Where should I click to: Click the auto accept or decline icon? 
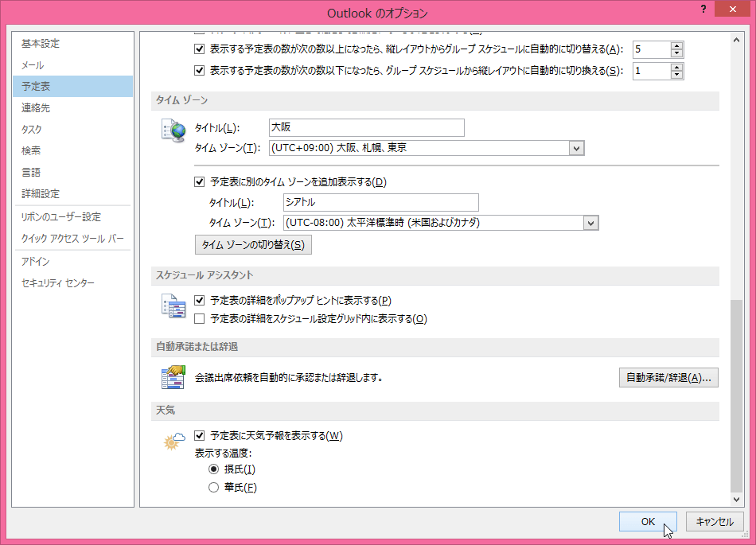click(173, 377)
